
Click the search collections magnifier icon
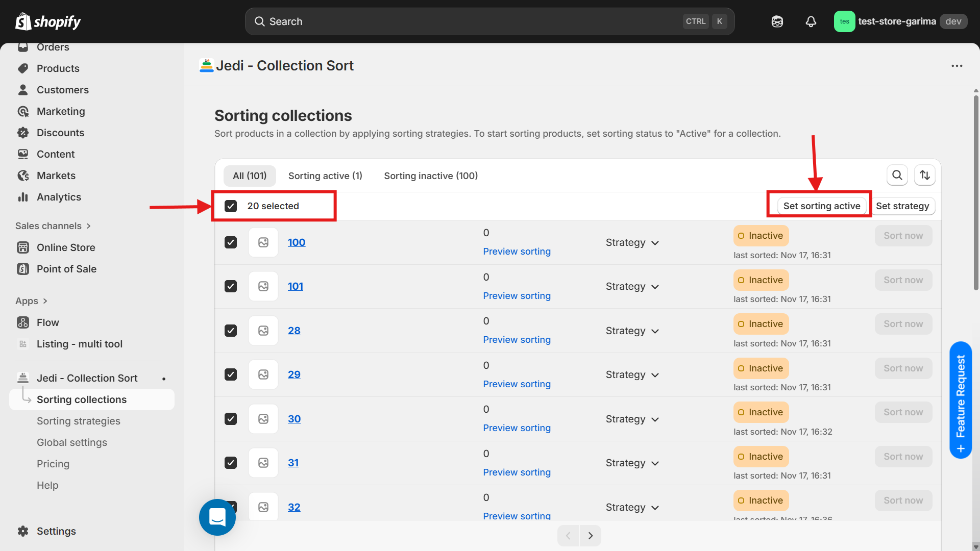[897, 176]
